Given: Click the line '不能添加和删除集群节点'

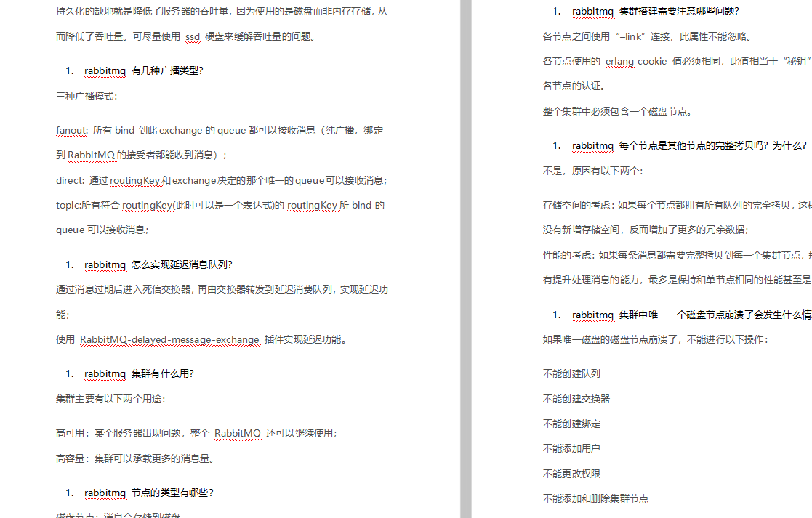Looking at the screenshot, I should pyautogui.click(x=595, y=498).
